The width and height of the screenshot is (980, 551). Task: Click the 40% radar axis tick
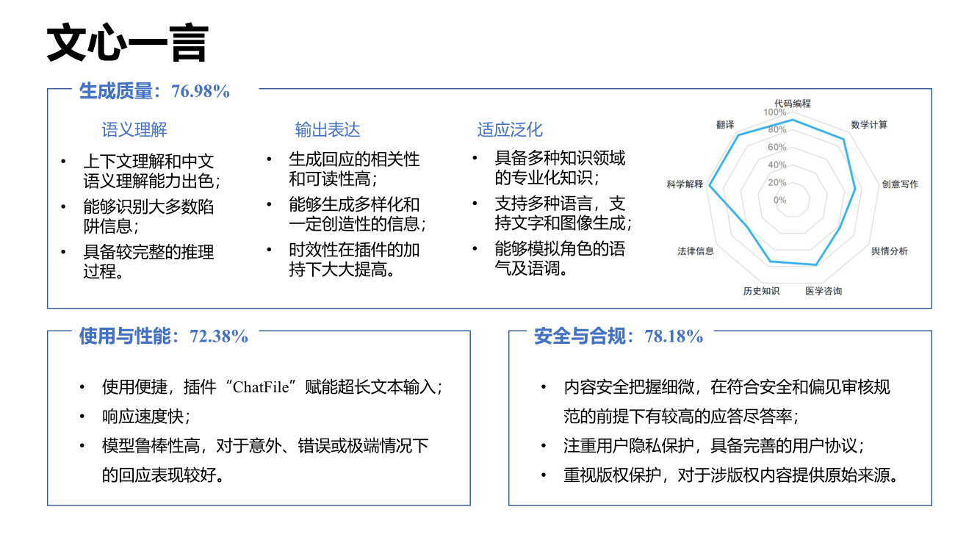(777, 165)
